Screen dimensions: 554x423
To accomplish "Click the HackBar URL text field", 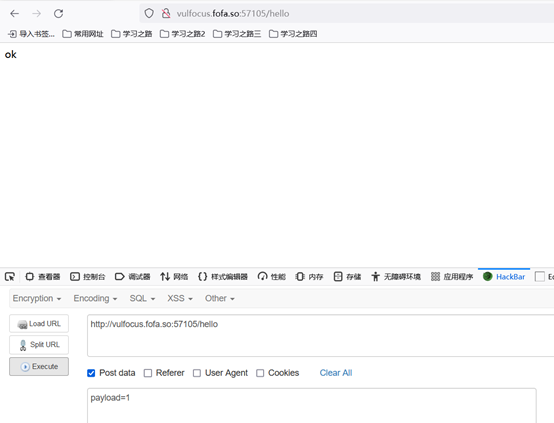I will pyautogui.click(x=320, y=335).
